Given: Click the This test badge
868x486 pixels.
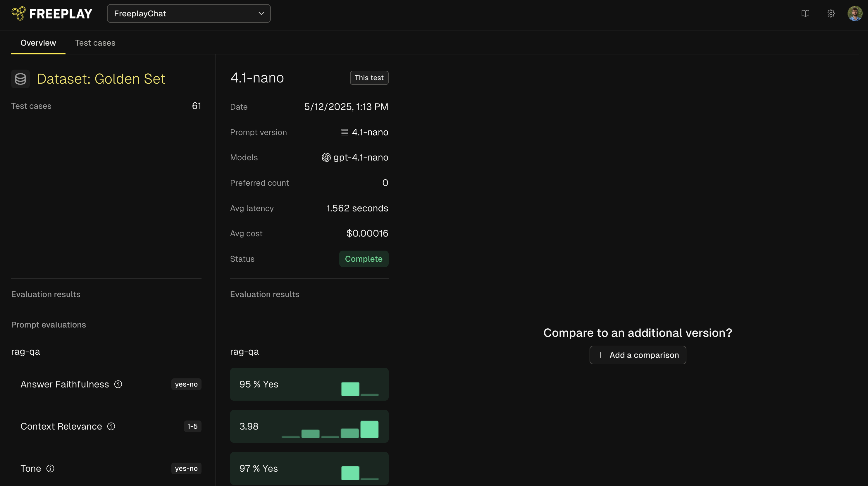Looking at the screenshot, I should pos(369,78).
